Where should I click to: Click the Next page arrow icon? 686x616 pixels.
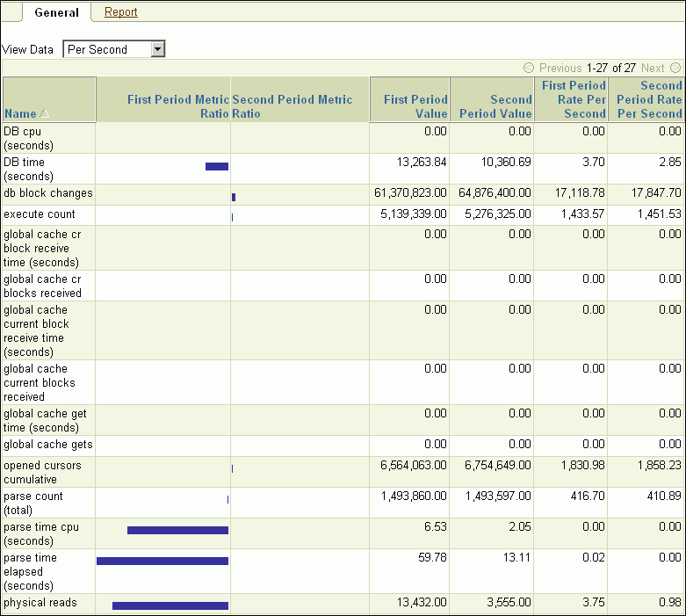coord(675,68)
